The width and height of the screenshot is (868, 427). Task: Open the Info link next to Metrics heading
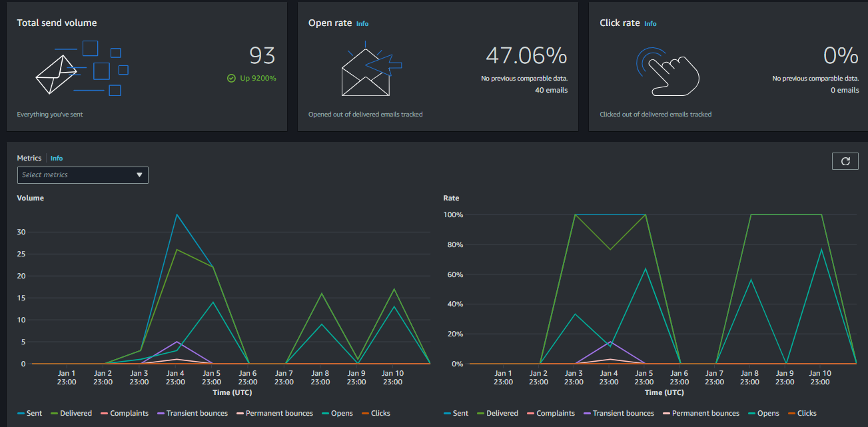56,158
